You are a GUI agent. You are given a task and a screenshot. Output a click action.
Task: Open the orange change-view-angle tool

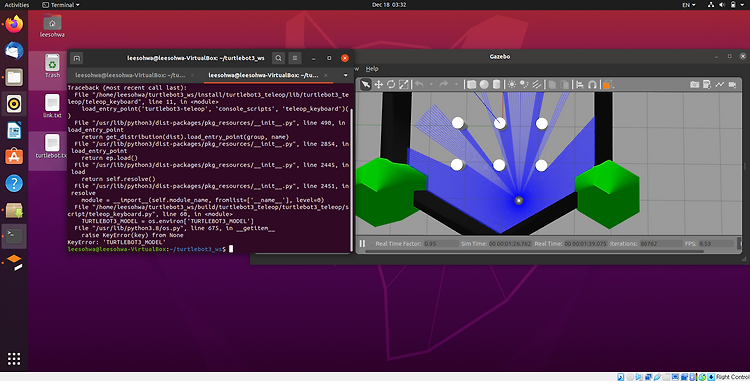(607, 85)
